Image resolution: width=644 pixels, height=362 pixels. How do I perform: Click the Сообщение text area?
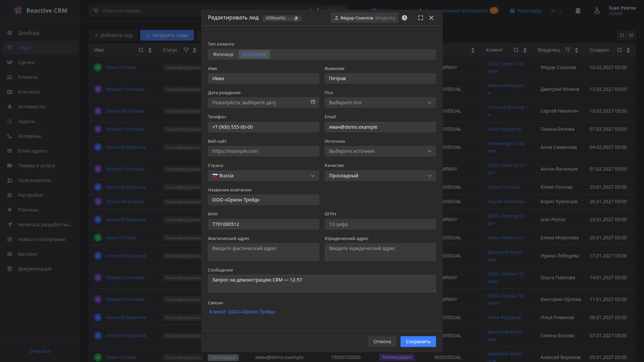point(322,284)
